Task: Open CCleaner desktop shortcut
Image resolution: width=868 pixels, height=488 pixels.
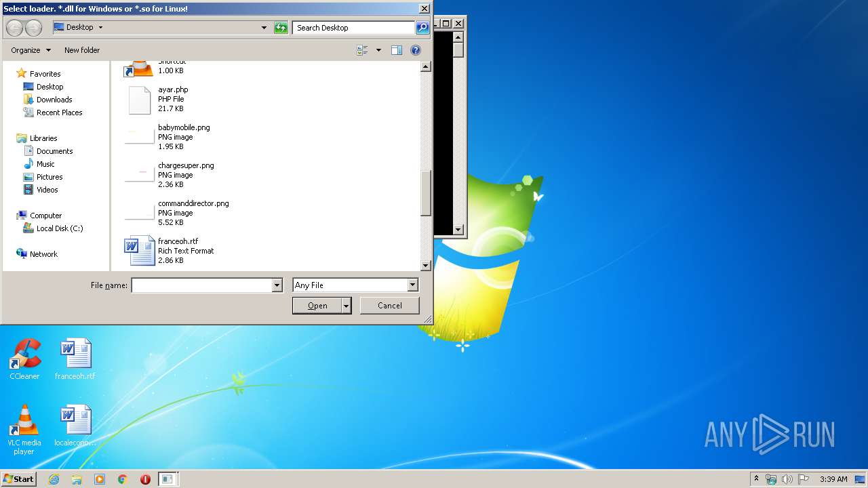Action: click(24, 359)
